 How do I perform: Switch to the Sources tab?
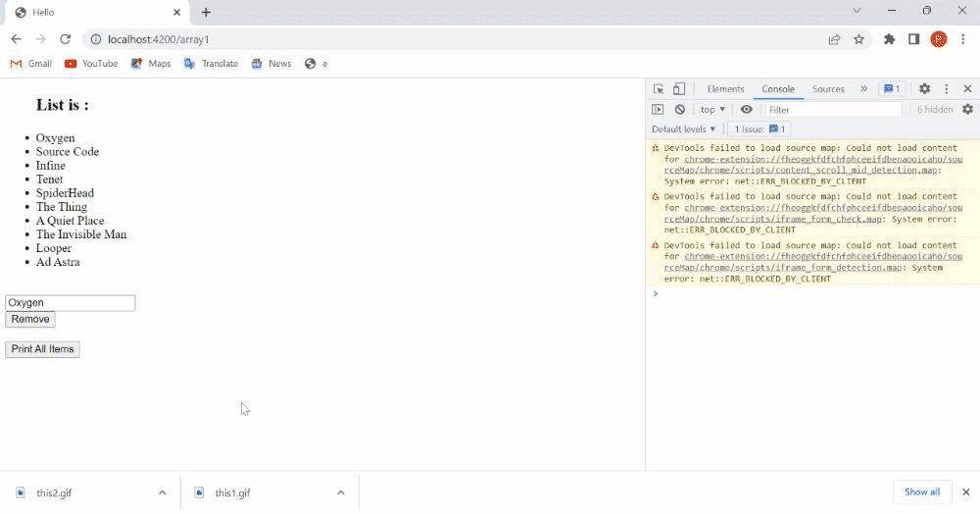828,89
